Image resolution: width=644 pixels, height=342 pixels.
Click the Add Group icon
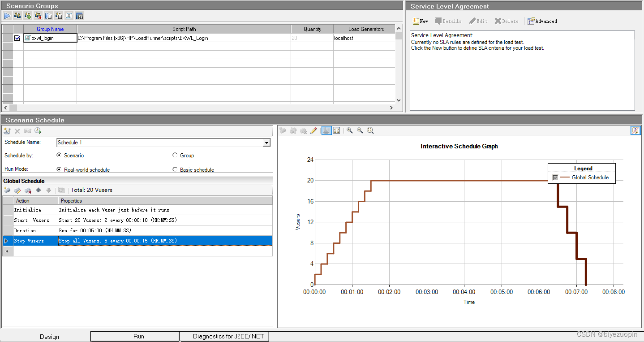28,16
